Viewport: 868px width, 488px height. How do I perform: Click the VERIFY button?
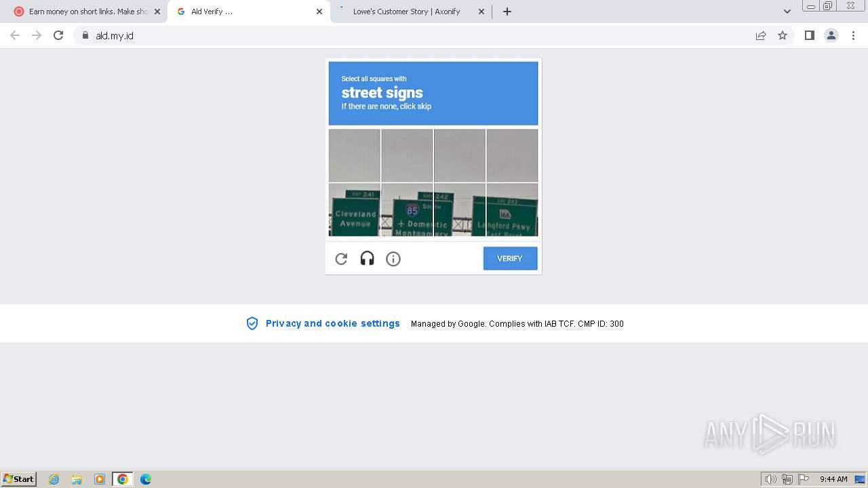click(x=510, y=258)
